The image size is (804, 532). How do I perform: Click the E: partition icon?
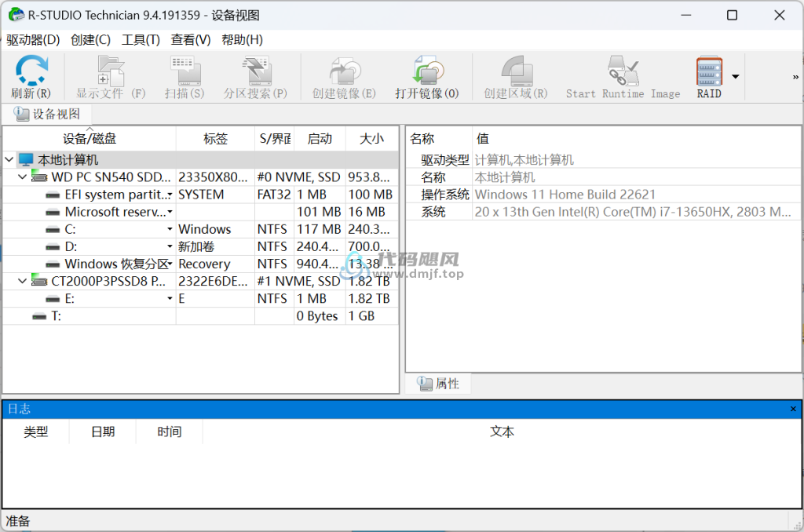[53, 299]
